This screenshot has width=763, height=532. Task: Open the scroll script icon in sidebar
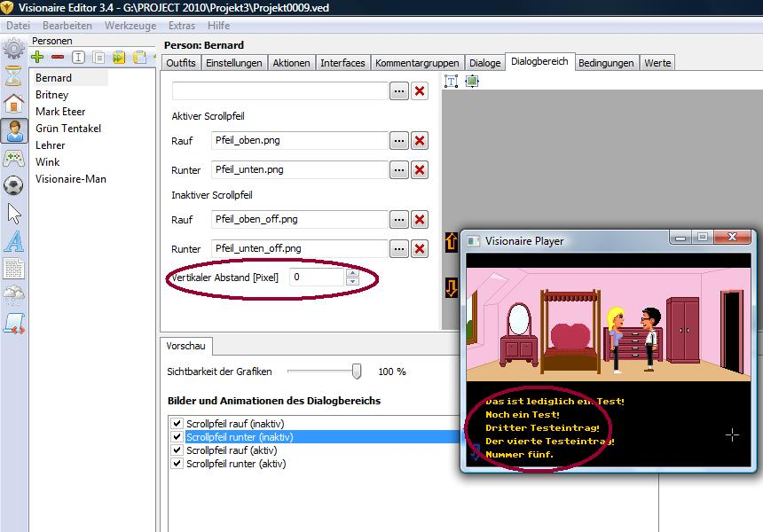13,324
